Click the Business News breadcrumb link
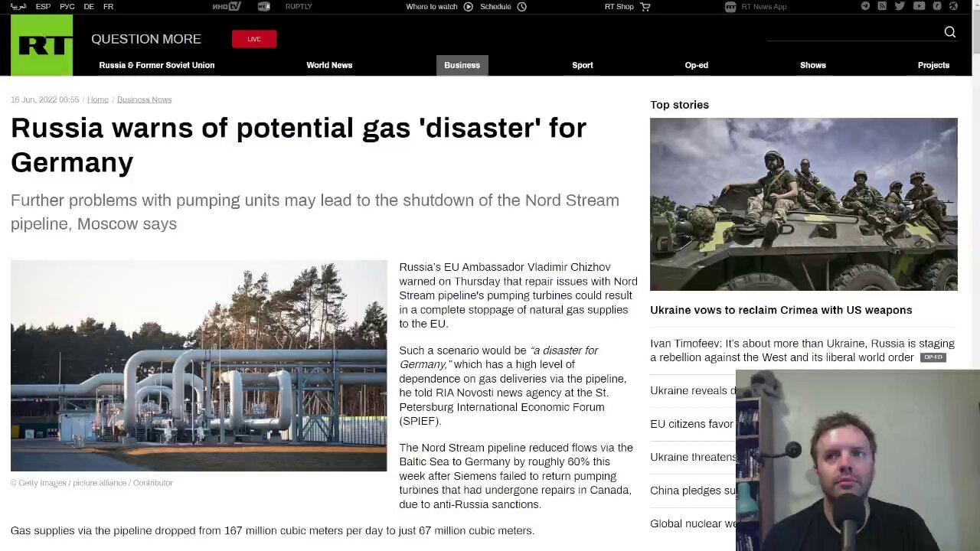This screenshot has height=551, width=980. (x=144, y=99)
